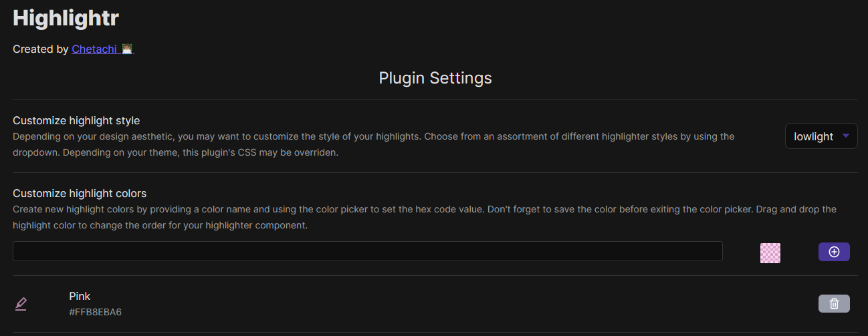Select the Customize highlight colors label
The image size is (868, 336).
[x=80, y=194]
